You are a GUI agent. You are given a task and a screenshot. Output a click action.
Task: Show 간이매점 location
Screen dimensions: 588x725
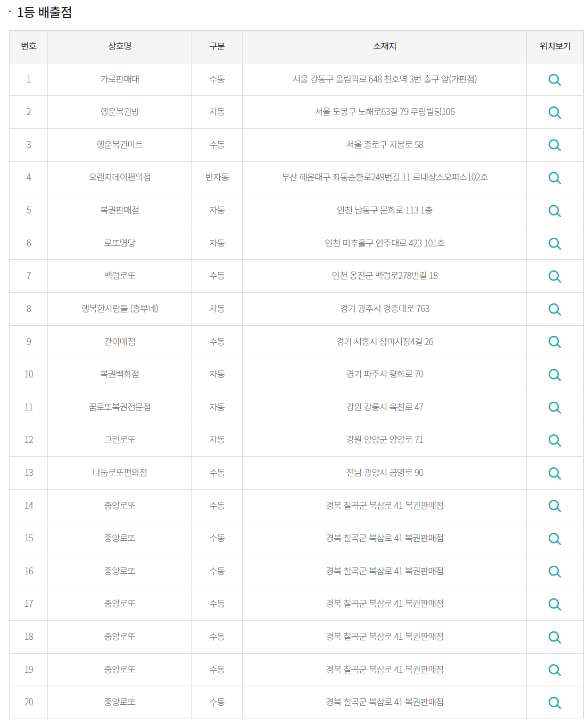tap(555, 342)
